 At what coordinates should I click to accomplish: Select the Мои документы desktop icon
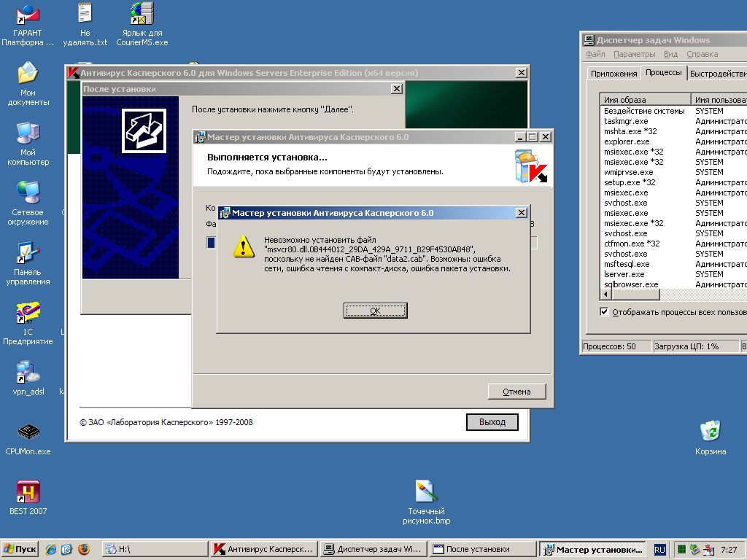click(x=28, y=84)
